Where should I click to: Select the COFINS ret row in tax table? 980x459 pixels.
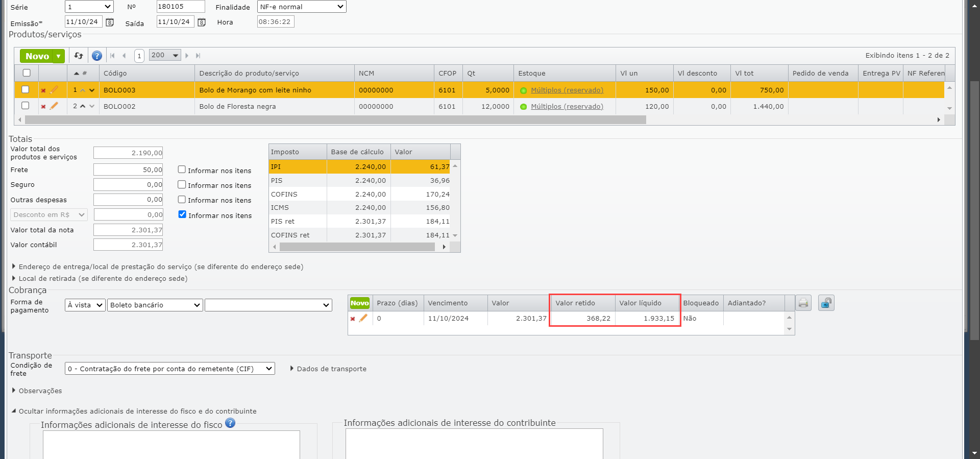pyautogui.click(x=360, y=235)
